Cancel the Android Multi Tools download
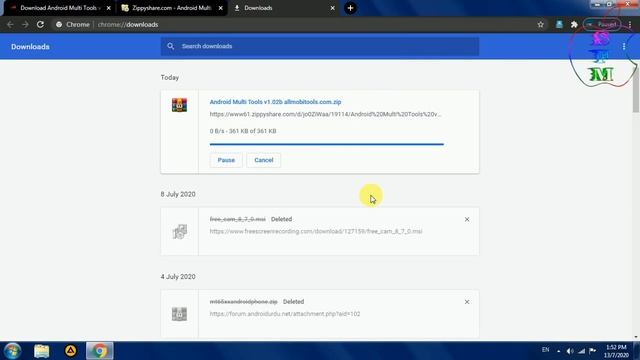Image resolution: width=640 pixels, height=360 pixels. [x=264, y=160]
